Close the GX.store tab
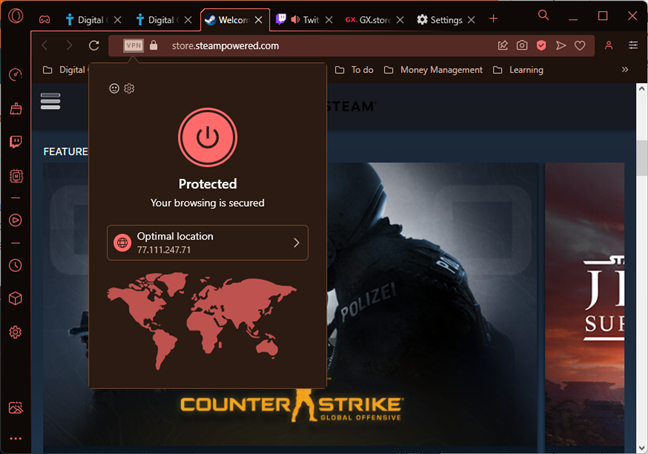Screen dimensions: 648x454 [400, 20]
